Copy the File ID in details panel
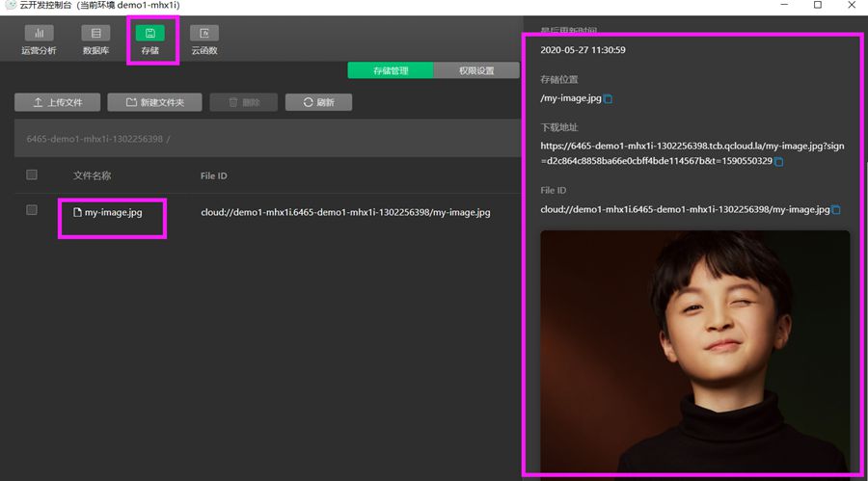This screenshot has width=868, height=481. (836, 210)
